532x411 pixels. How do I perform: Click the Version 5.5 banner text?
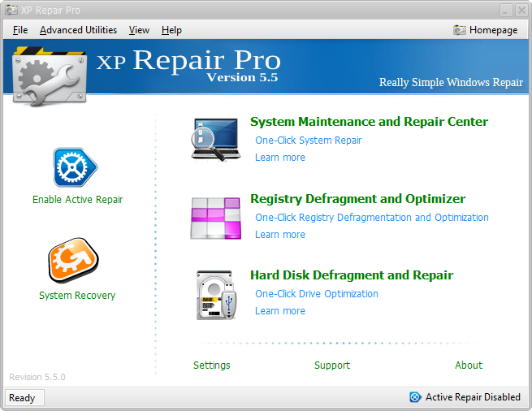click(x=242, y=77)
